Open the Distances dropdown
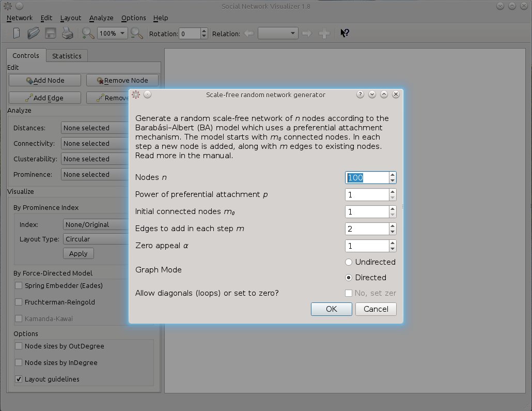532x411 pixels. (95, 128)
